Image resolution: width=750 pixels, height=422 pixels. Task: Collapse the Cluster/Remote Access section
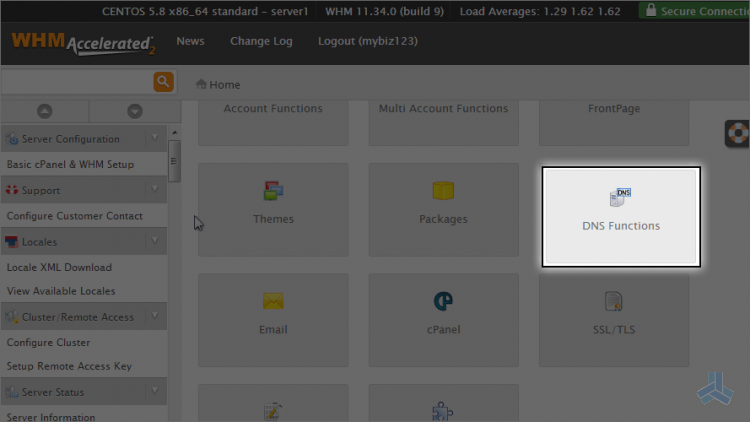pyautogui.click(x=155, y=317)
